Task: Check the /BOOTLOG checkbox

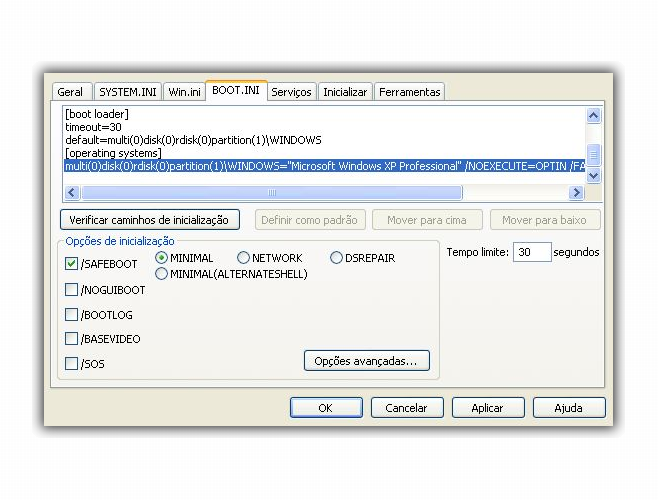Action: click(72, 315)
